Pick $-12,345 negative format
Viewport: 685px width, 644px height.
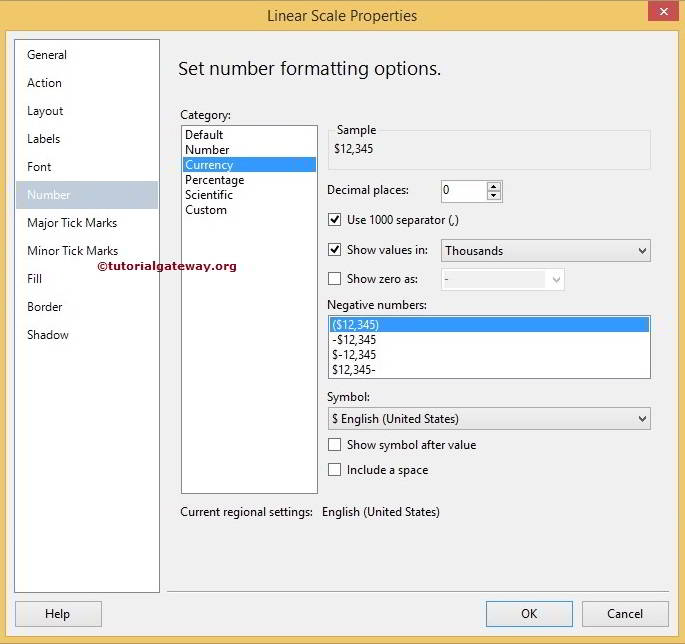(489, 355)
